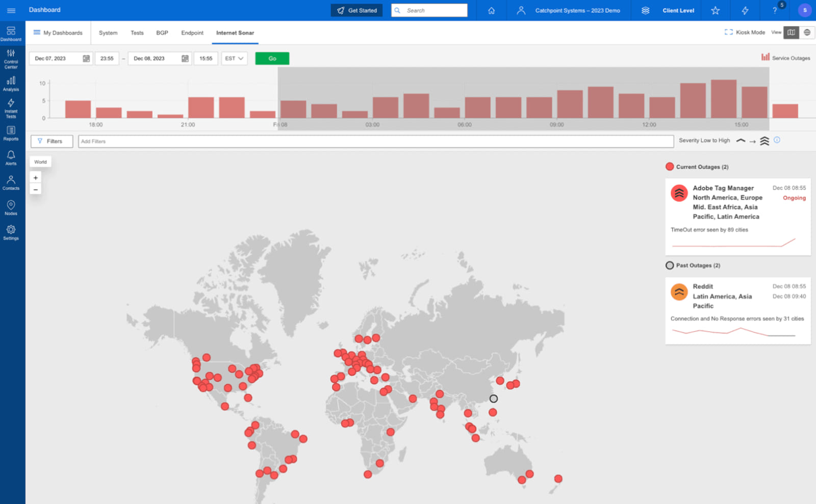
Task: Click the low severity single chevron icon
Action: pyautogui.click(x=741, y=141)
